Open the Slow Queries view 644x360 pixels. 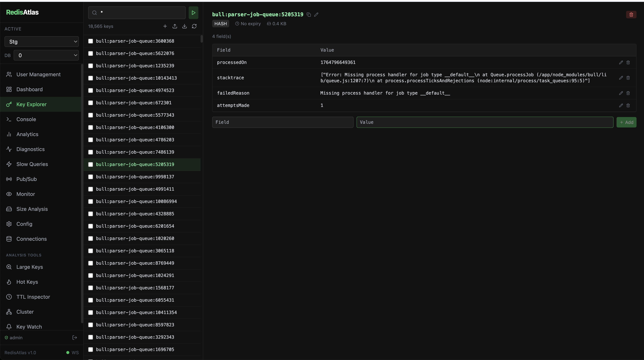pos(32,164)
